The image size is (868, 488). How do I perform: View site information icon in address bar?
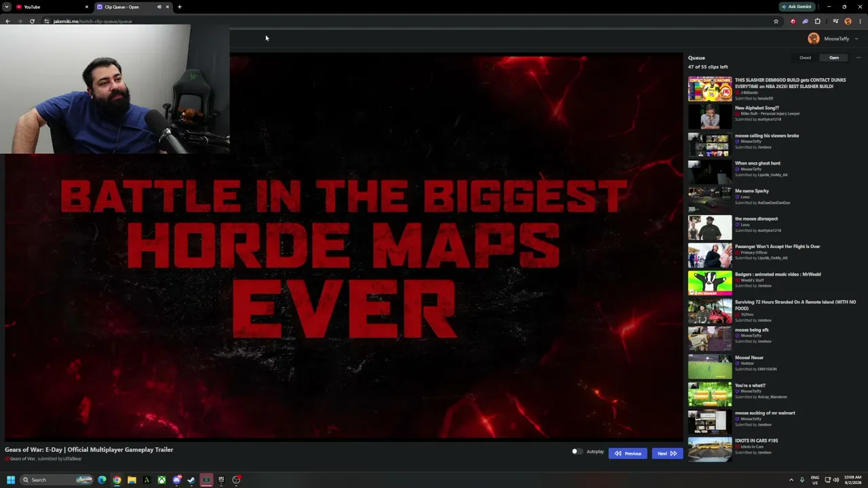tap(47, 21)
